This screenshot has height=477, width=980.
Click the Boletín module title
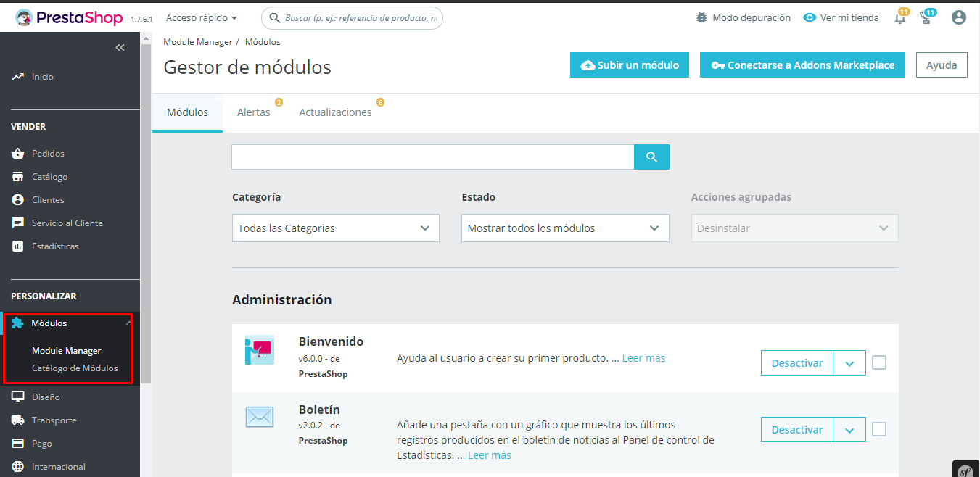319,410
